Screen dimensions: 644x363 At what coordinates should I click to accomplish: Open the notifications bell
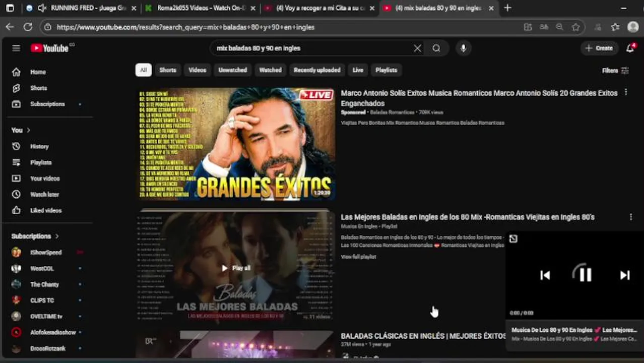630,48
